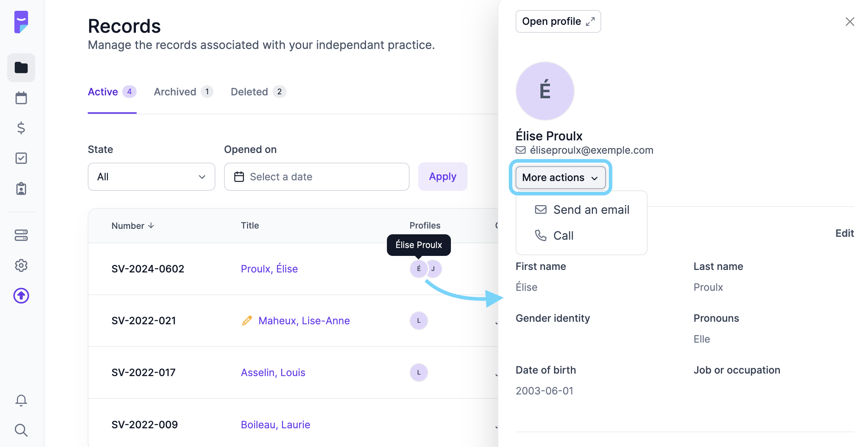Image resolution: width=868 pixels, height=447 pixels.
Task: Open the calendar icon in sidebar
Action: pos(21,98)
